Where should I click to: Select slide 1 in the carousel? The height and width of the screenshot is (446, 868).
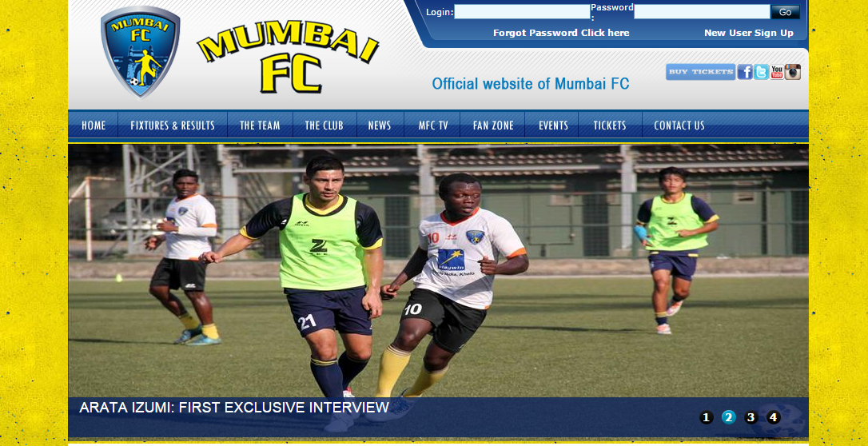[x=707, y=417]
